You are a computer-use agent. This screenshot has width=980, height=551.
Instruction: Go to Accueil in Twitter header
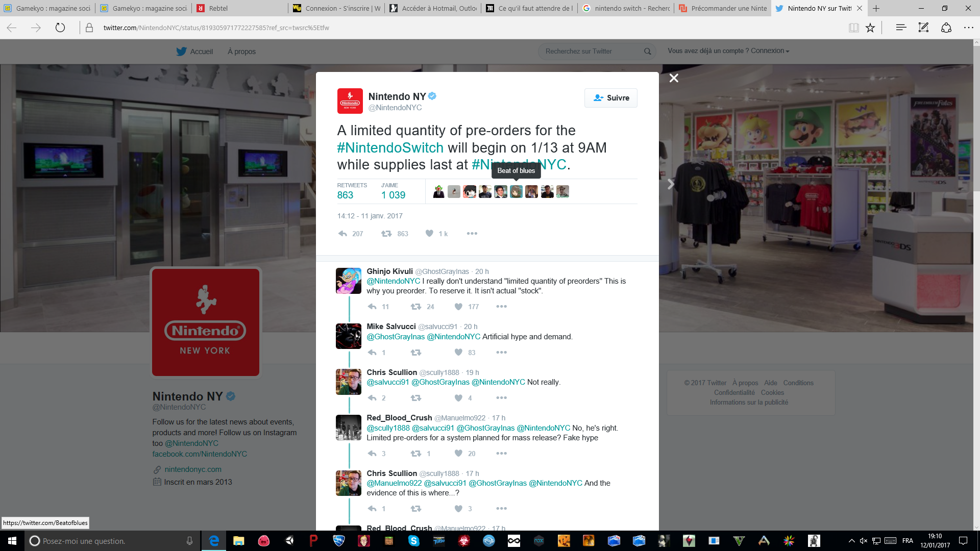194,52
